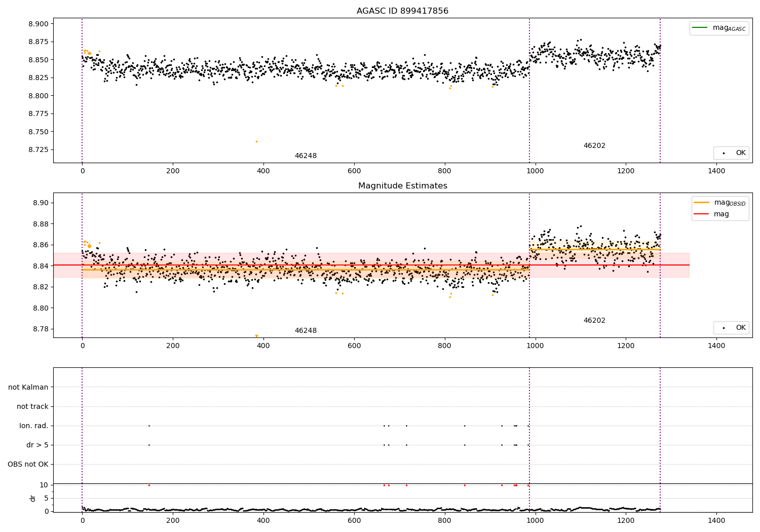Click the 8.800 y-axis tick label
The width and height of the screenshot is (760, 532).
[x=38, y=96]
